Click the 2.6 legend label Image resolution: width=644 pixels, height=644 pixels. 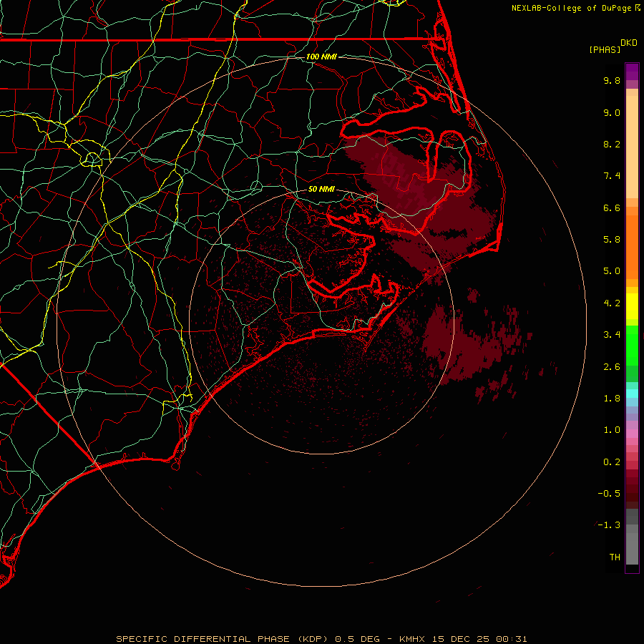(x=612, y=367)
